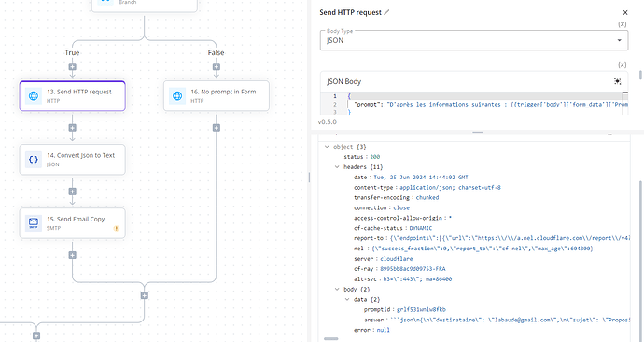
Task: Click the horizontal scrollbar in output panel
Action: tap(331, 339)
